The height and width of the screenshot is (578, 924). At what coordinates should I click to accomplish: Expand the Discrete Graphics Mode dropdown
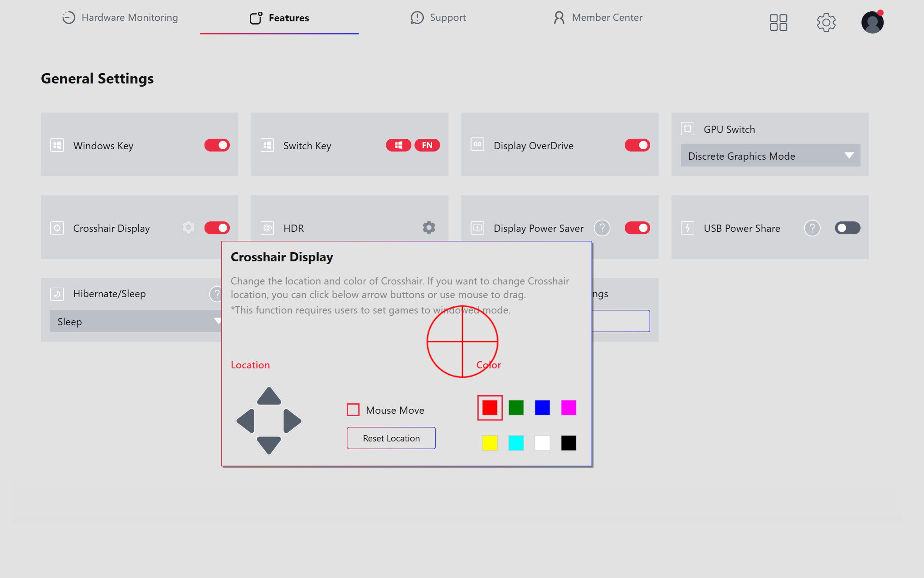pos(770,156)
